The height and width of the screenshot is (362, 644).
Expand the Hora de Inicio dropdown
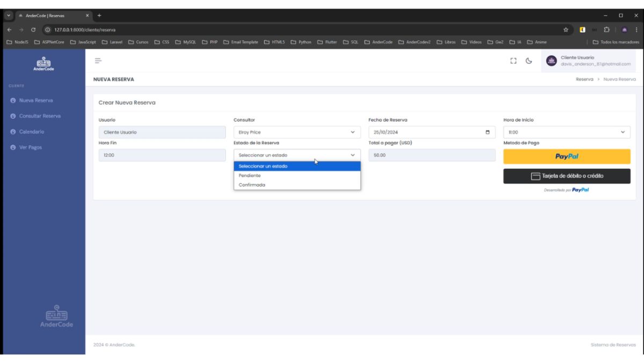point(566,132)
